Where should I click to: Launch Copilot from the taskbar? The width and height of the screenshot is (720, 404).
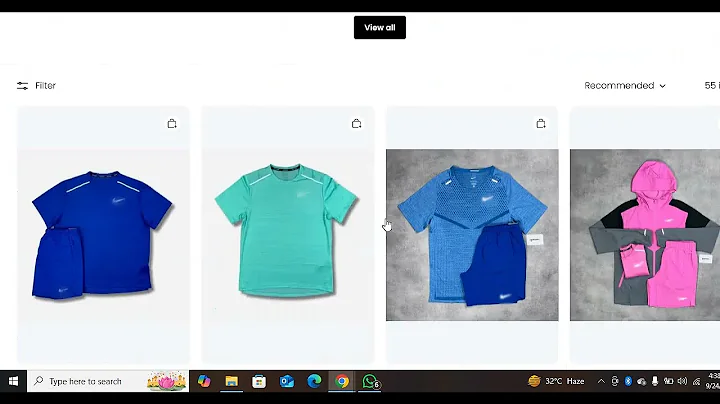pyautogui.click(x=204, y=381)
